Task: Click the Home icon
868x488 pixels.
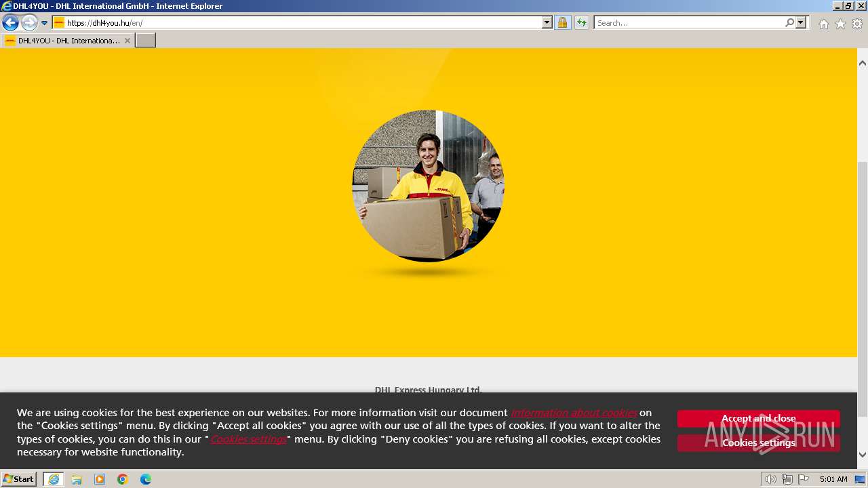Action: tap(823, 24)
